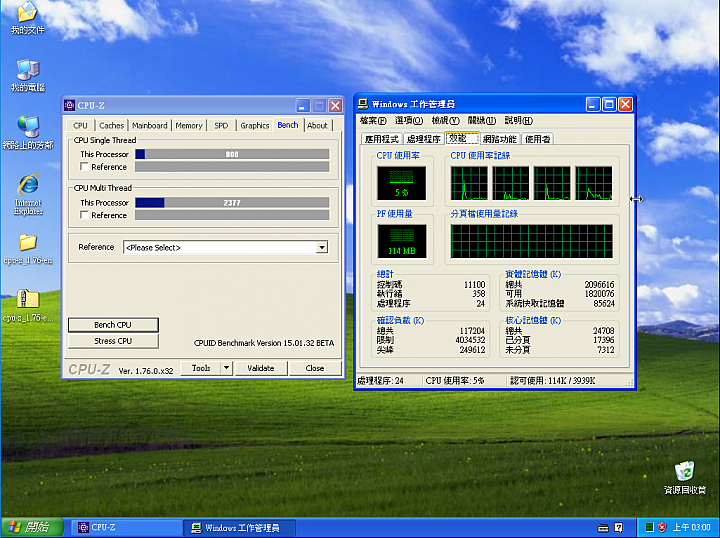Screen dimensions: 720x538
Task: Click the fourth CPU usage history graph
Action: coord(593,183)
